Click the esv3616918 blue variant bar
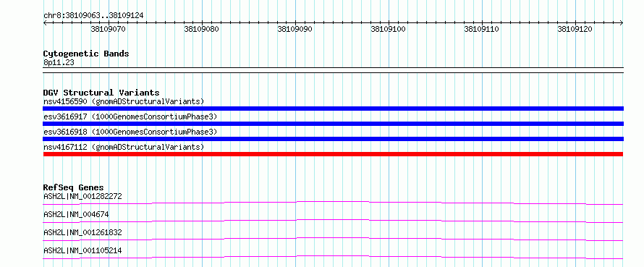The width and height of the screenshot is (644, 267). point(333,139)
